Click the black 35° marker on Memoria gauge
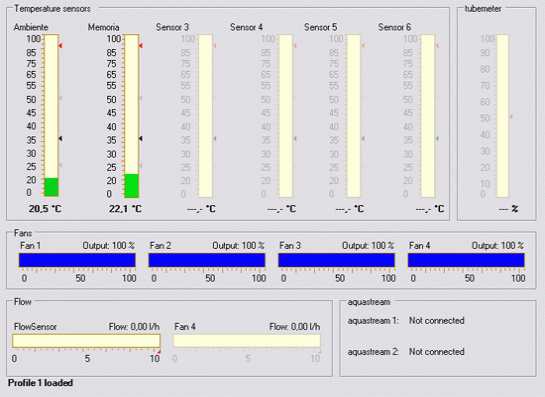The height and width of the screenshot is (397, 545). [141, 139]
